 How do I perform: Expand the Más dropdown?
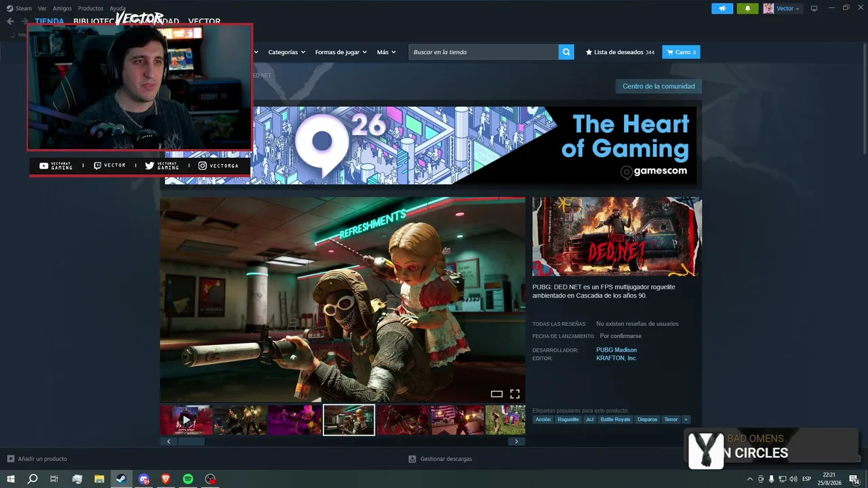tap(387, 52)
